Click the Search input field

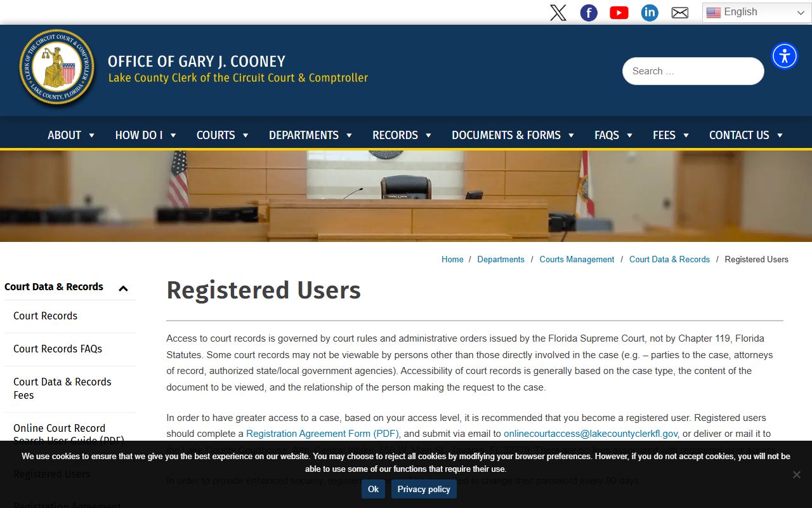pyautogui.click(x=693, y=71)
